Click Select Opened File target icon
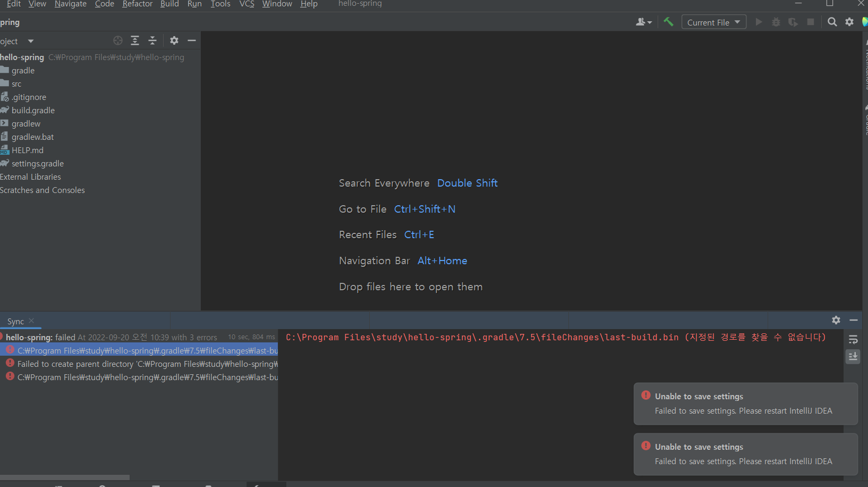 pos(118,40)
